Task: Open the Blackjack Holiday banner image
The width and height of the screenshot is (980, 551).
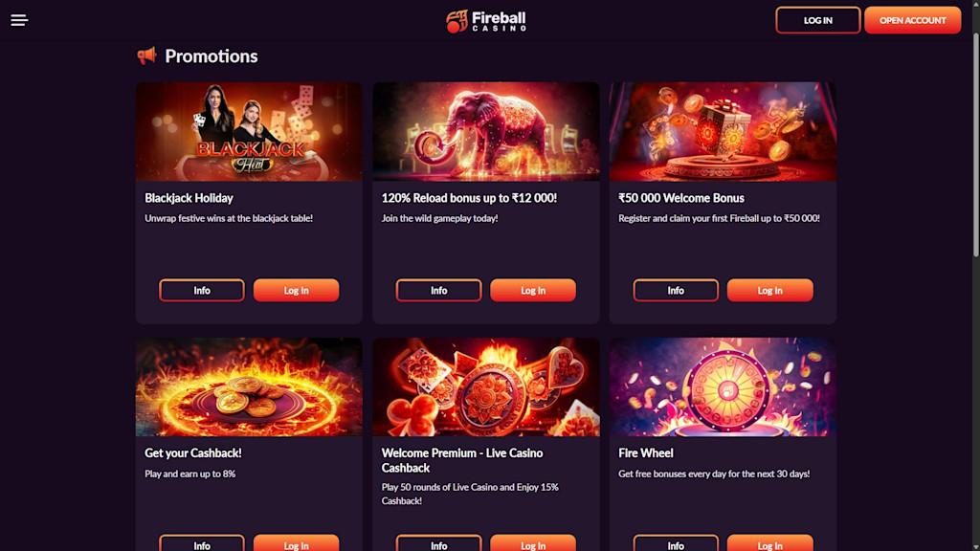Action: coord(249,132)
